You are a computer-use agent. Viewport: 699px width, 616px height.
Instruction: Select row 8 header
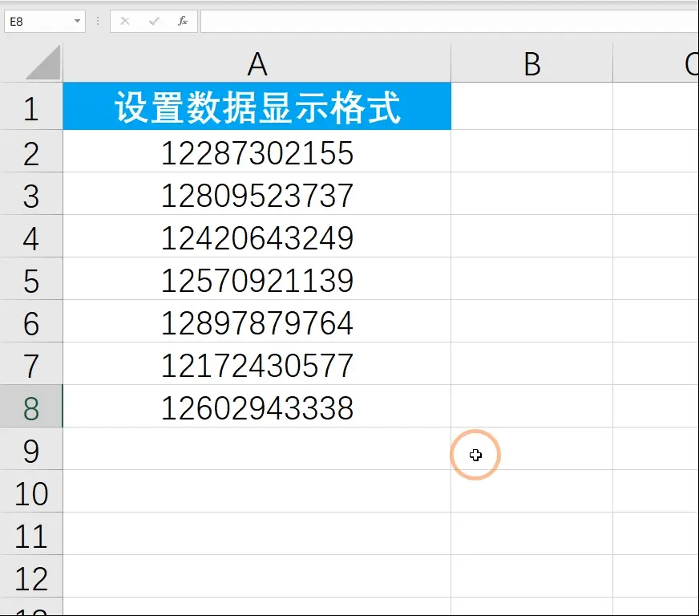pos(32,407)
